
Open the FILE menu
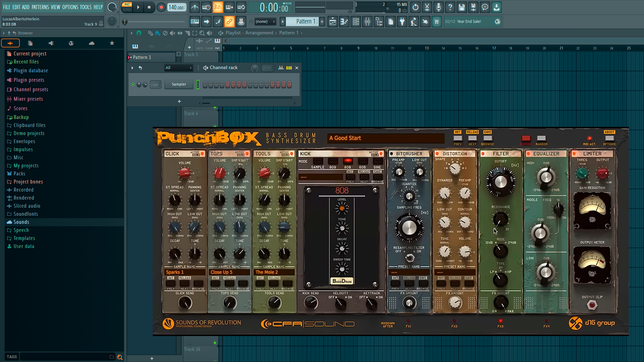pos(7,7)
